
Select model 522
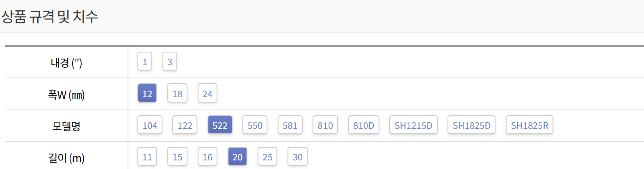coord(220,125)
